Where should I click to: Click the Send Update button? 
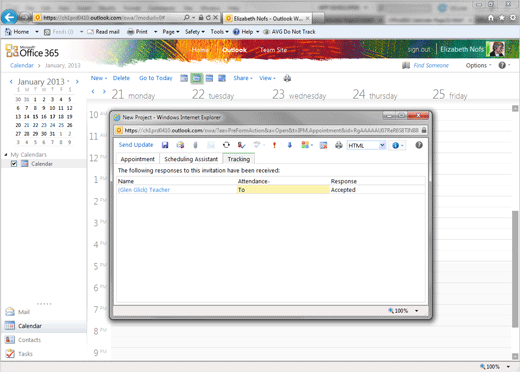tap(136, 145)
